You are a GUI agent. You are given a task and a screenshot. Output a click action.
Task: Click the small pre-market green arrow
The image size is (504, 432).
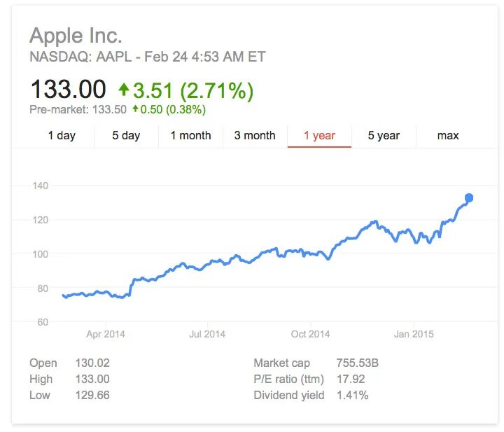pos(135,109)
